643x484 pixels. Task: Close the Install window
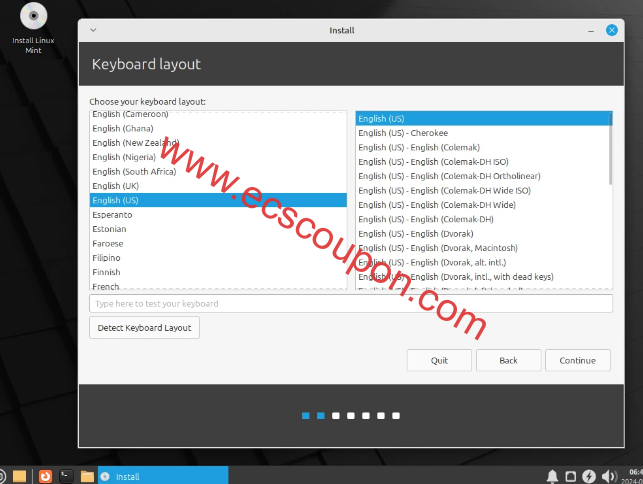tap(611, 30)
